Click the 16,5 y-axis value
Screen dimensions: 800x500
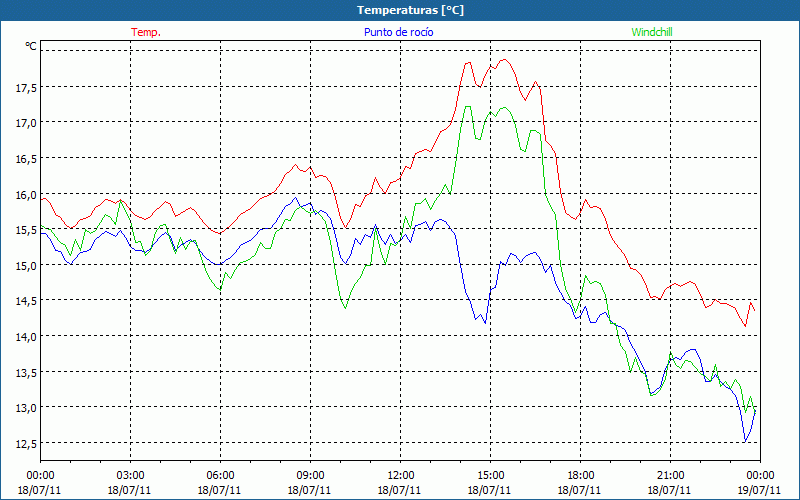tap(26, 159)
